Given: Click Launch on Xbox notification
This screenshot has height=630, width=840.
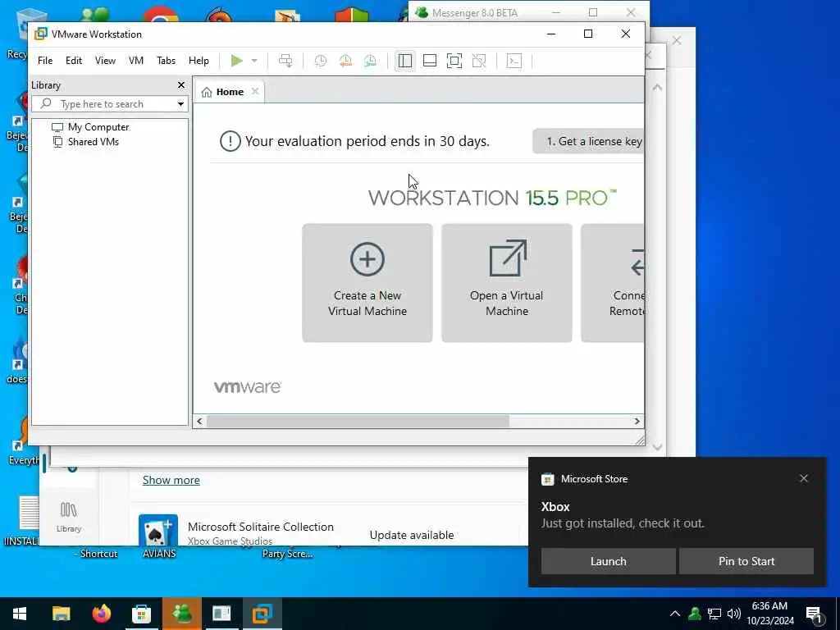Looking at the screenshot, I should 608,561.
